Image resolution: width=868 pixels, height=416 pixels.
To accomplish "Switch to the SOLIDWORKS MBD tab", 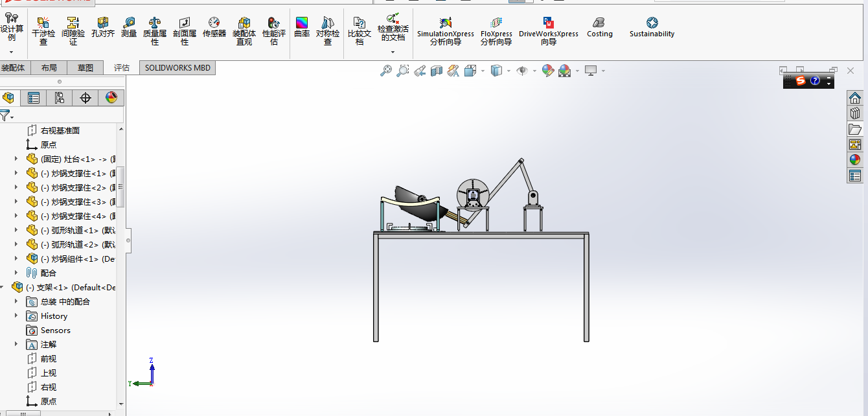I will click(177, 67).
